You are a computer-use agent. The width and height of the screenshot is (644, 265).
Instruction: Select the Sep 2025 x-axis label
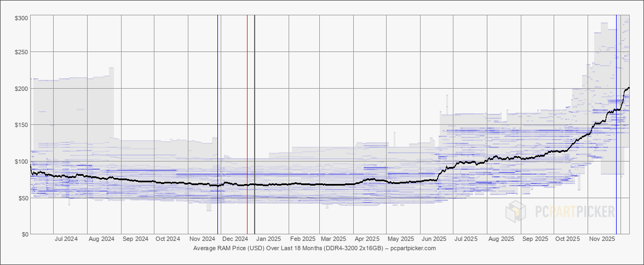tap(535, 239)
